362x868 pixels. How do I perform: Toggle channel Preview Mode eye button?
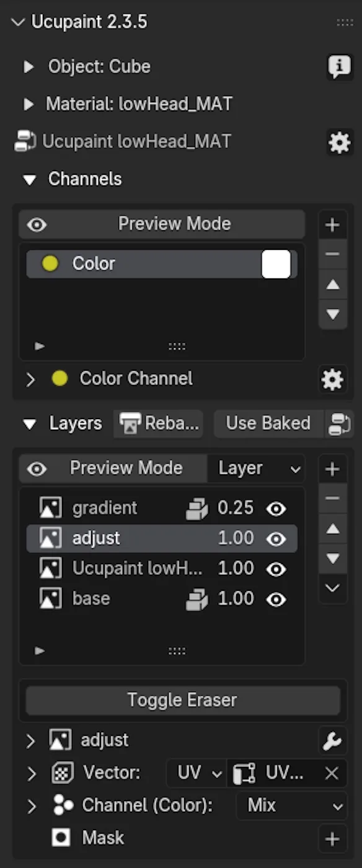click(37, 224)
